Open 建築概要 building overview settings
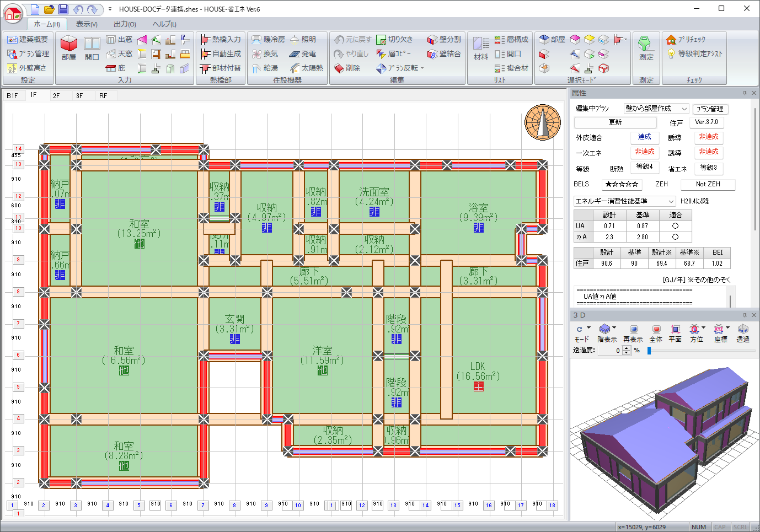This screenshot has height=532, width=760. [28, 40]
